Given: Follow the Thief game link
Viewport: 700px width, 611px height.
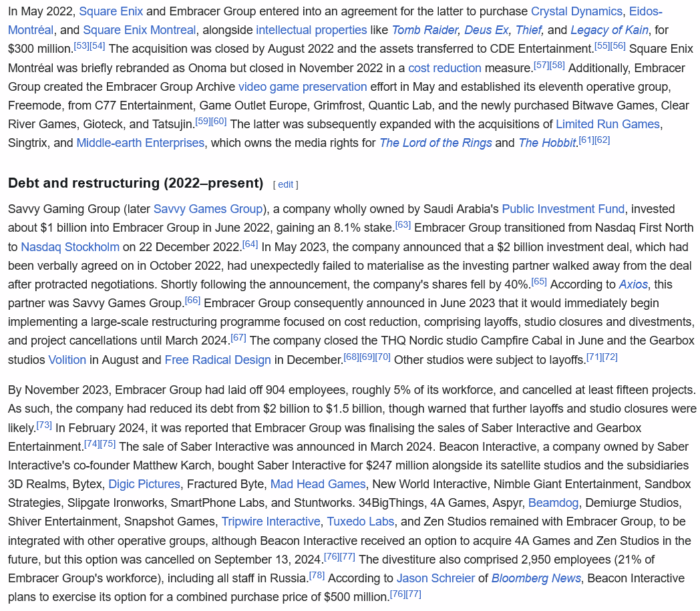Looking at the screenshot, I should pyautogui.click(x=528, y=30).
